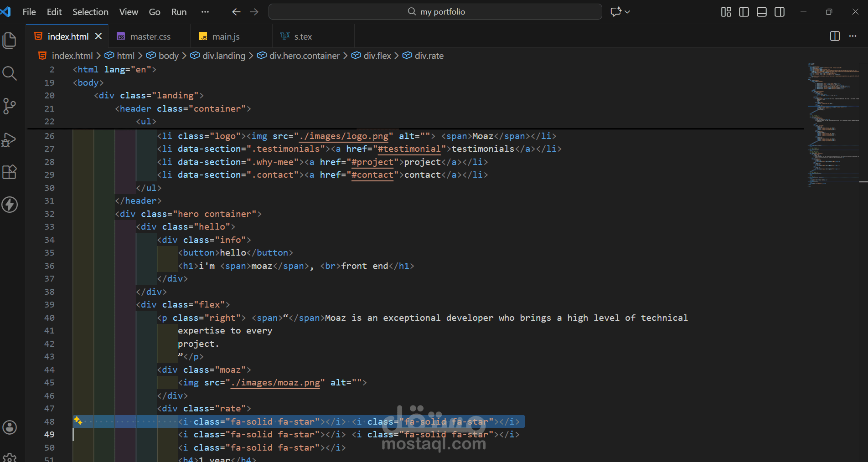The image size is (868, 462).
Task: Select the Search icon in activity bar
Action: click(x=10, y=73)
